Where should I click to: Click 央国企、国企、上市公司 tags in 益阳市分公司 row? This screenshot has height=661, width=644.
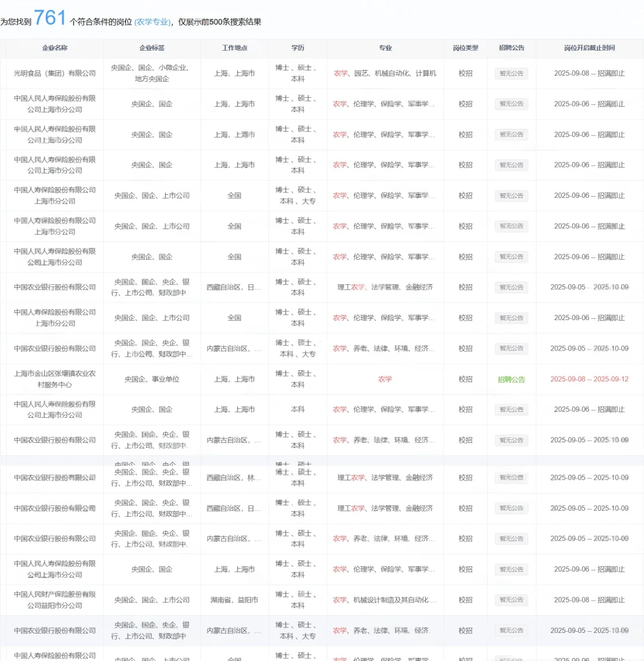point(152,600)
